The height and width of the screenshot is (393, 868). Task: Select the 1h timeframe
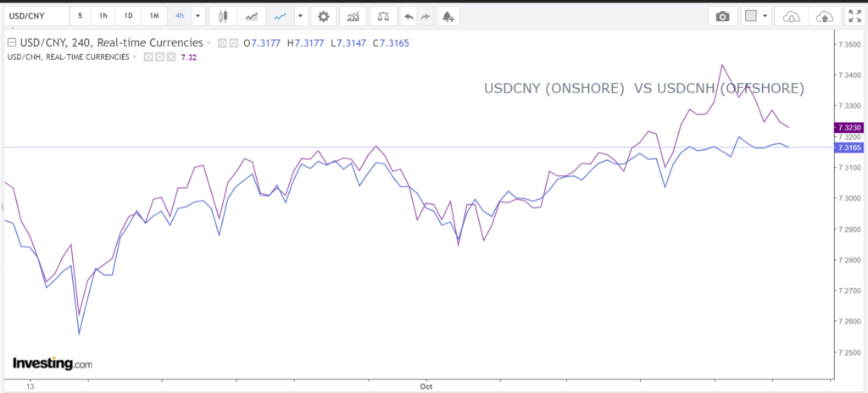tap(103, 16)
